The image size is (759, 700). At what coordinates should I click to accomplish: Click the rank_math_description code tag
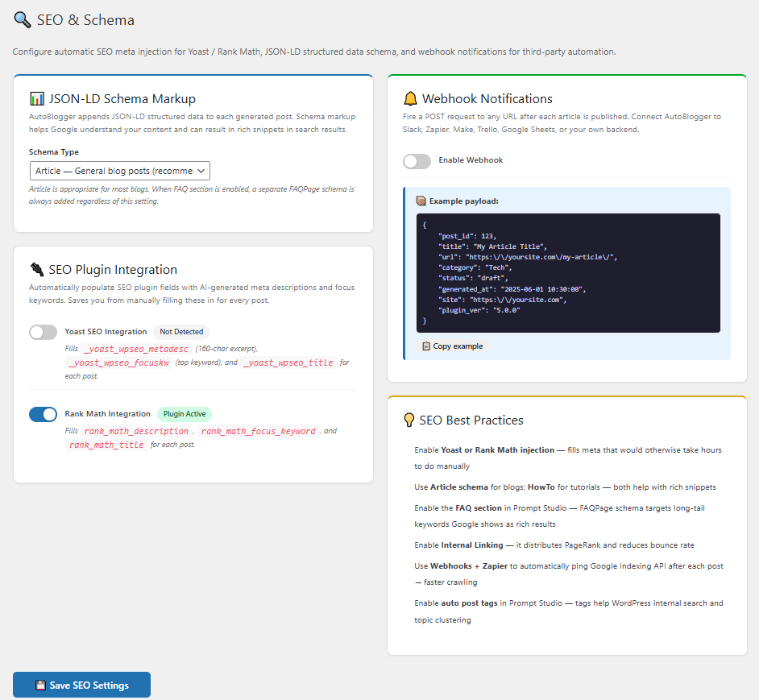tap(136, 431)
